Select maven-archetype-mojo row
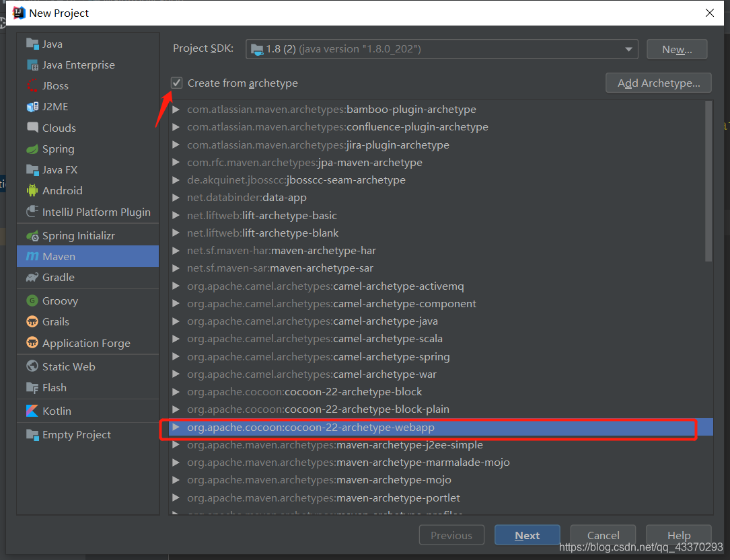The height and width of the screenshot is (560, 730). [441, 480]
